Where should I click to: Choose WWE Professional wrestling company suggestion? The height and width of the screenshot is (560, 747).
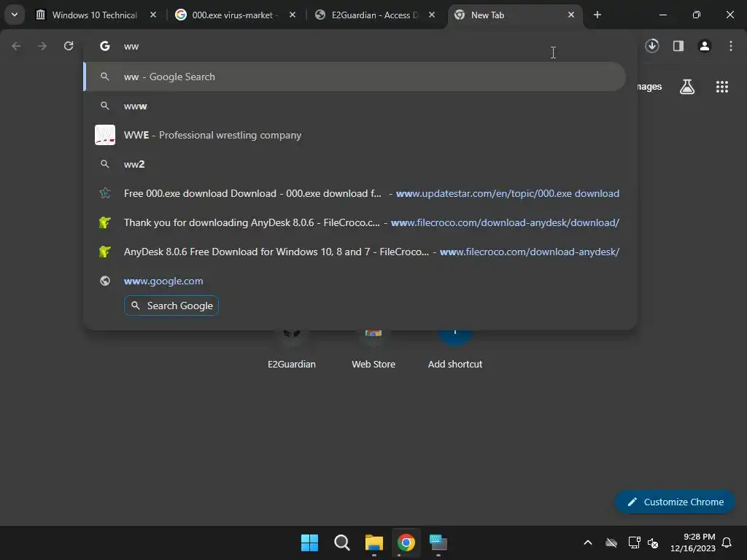tap(355, 135)
